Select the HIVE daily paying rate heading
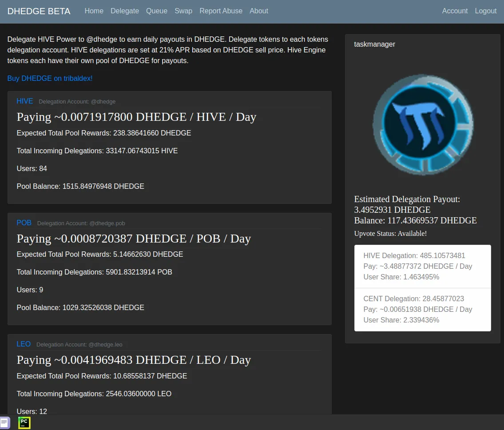504x430 pixels. (137, 117)
